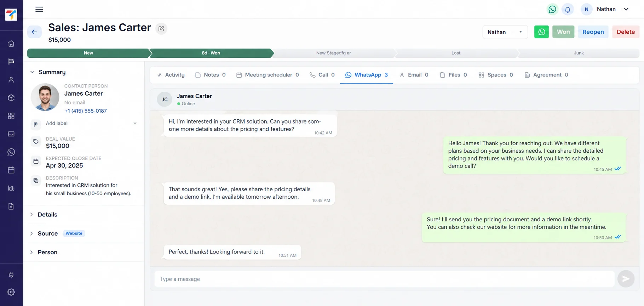The image size is (644, 306).
Task: Click the phone number +1 (415) 555-0187
Action: coord(86,111)
